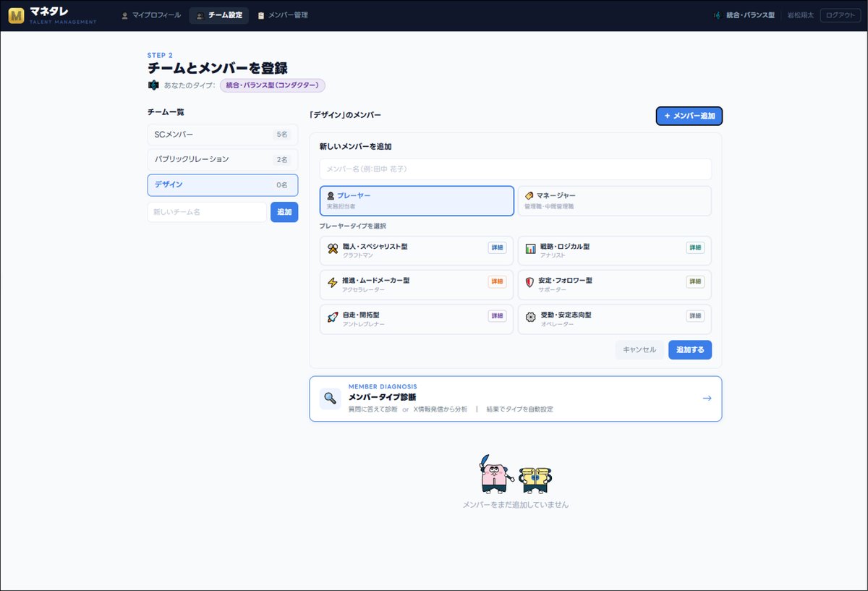Choose the プレーヤー role option
Viewport: 868px width, 591px height.
[417, 201]
